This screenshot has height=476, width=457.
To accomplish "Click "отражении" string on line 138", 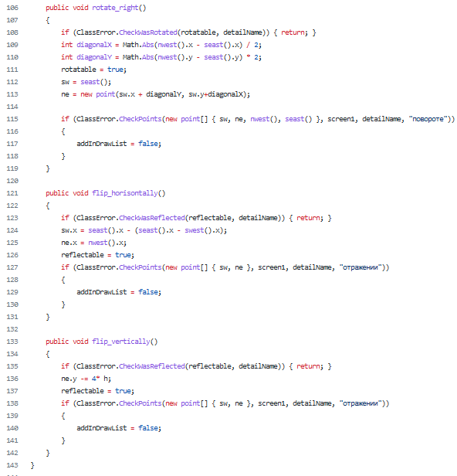I will [x=361, y=403].
